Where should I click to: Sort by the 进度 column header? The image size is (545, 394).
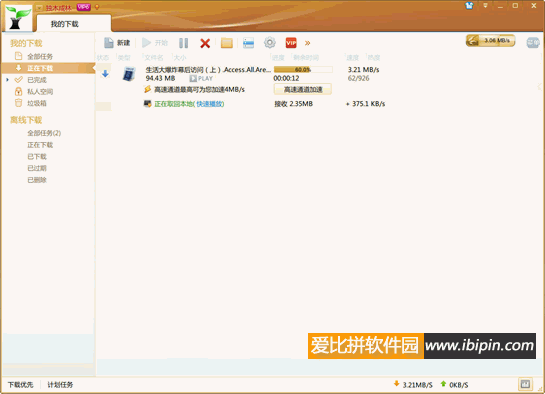(x=278, y=58)
